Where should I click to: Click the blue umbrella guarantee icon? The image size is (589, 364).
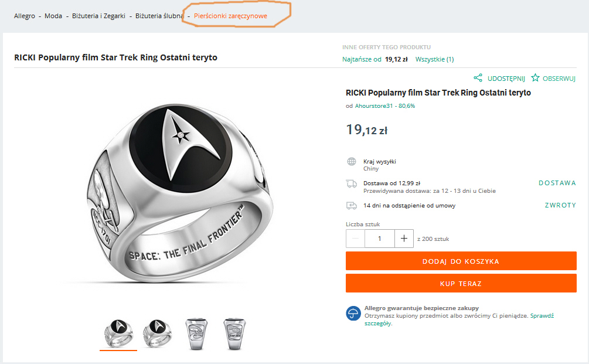(353, 313)
